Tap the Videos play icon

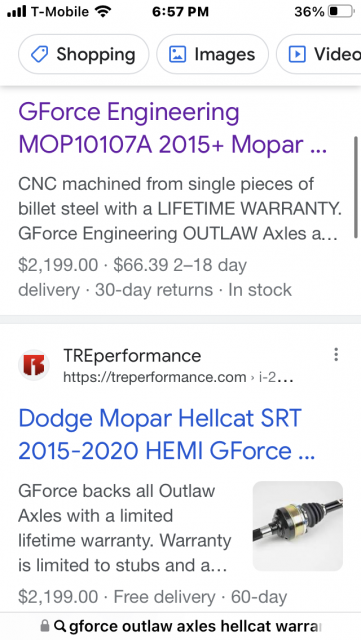(297, 54)
